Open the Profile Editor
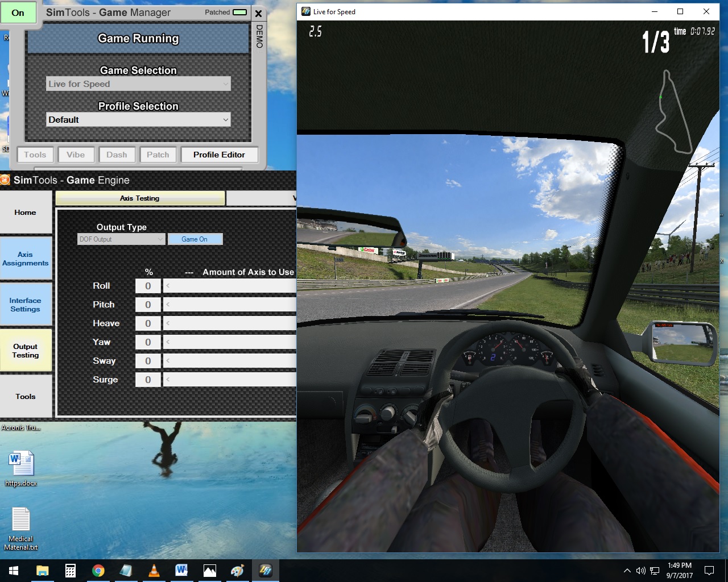The height and width of the screenshot is (582, 728). pyautogui.click(x=219, y=155)
